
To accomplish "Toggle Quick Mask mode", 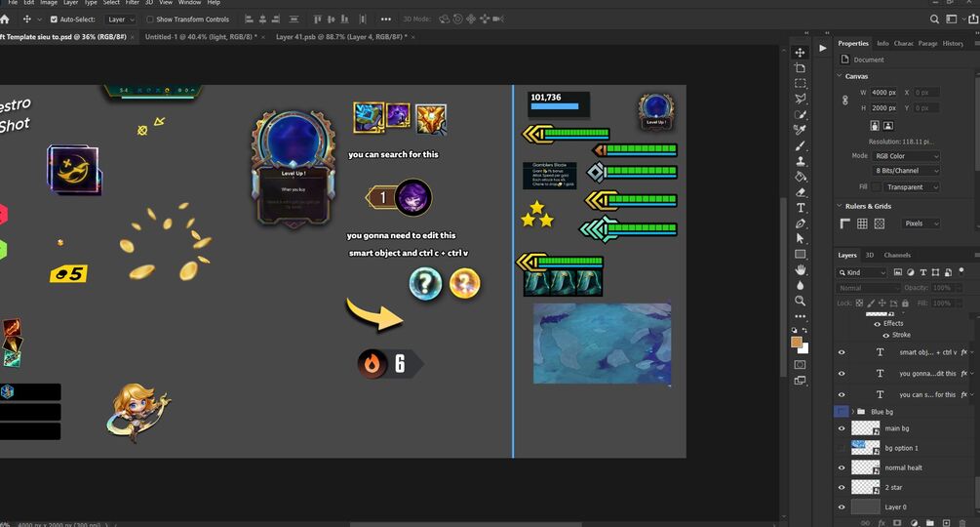I will 800,364.
